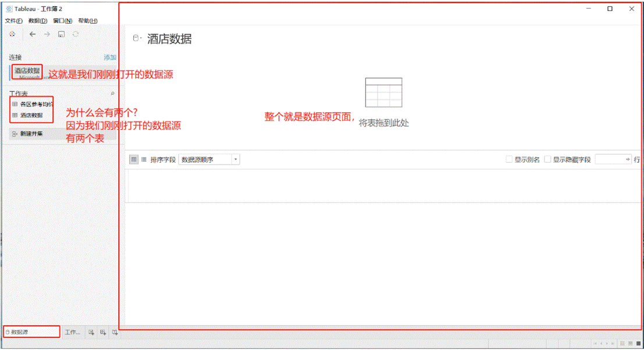Screen dimensions: 644x350
Task: Show the sheet sorter view icon
Action: pyautogui.click(x=622, y=344)
